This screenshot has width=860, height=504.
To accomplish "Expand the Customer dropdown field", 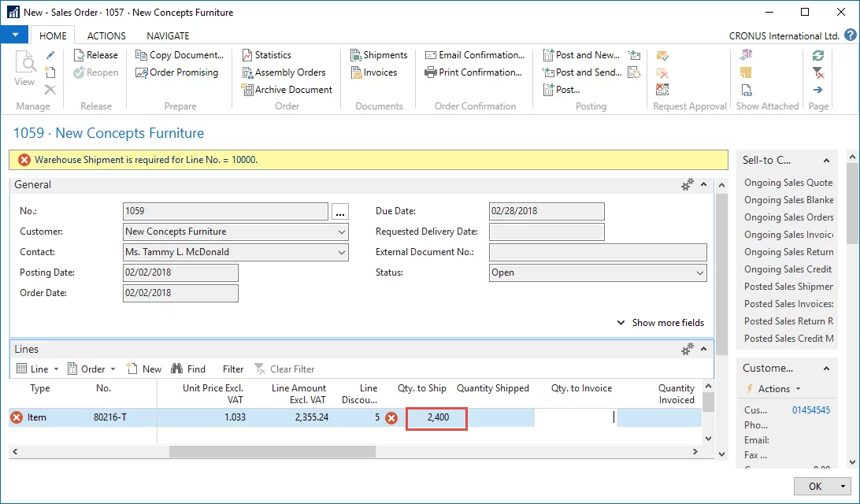I will [x=341, y=232].
